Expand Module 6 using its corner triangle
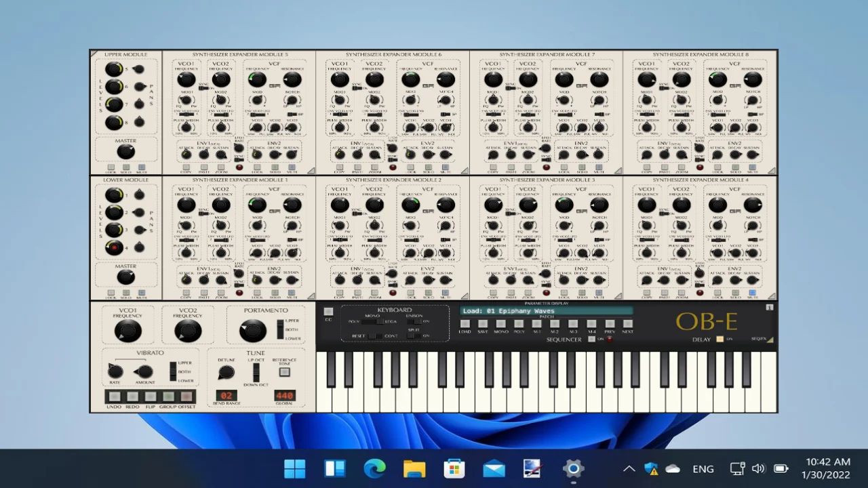The width and height of the screenshot is (868, 488). point(465,170)
